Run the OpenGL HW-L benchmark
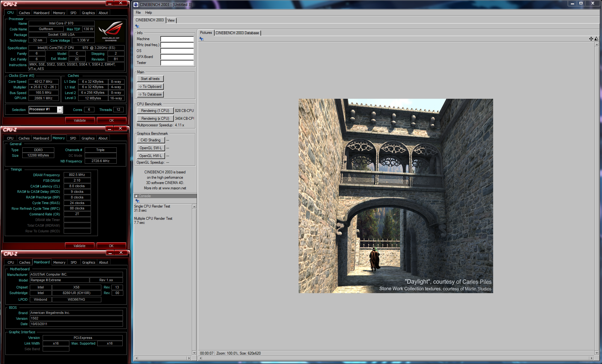Image resolution: width=602 pixels, height=364 pixels. pos(151,156)
